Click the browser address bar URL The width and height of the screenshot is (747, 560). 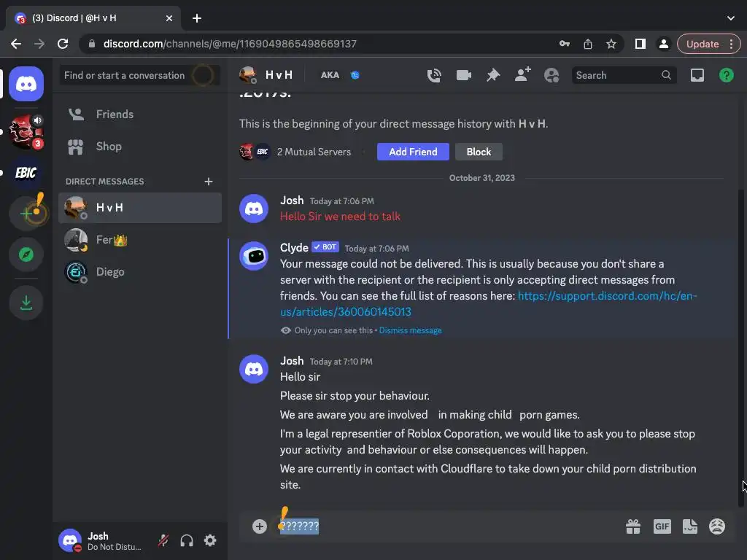(x=230, y=44)
